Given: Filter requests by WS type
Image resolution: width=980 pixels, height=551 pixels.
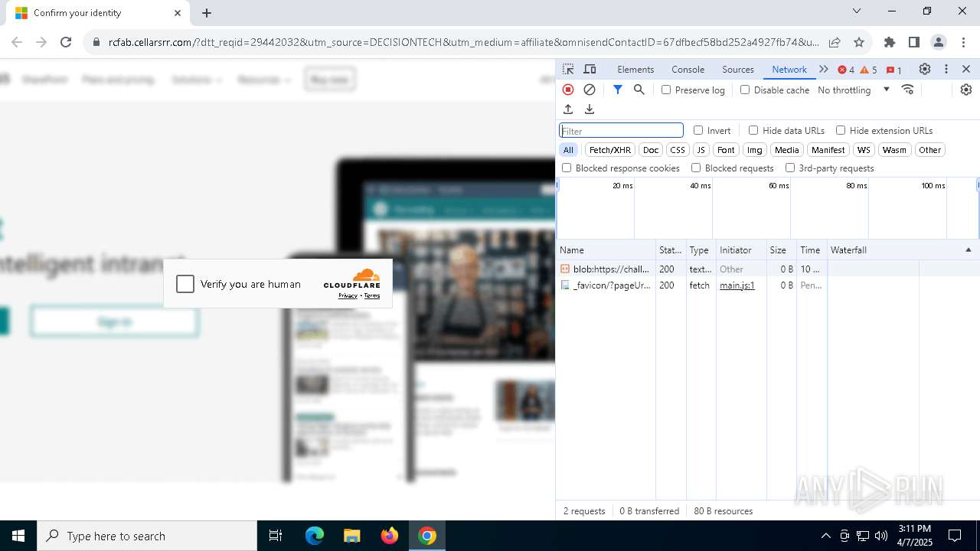Looking at the screenshot, I should 864,150.
